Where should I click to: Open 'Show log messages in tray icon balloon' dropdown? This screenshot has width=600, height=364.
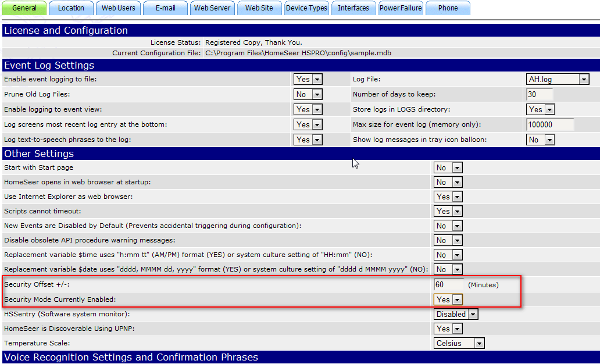541,140
